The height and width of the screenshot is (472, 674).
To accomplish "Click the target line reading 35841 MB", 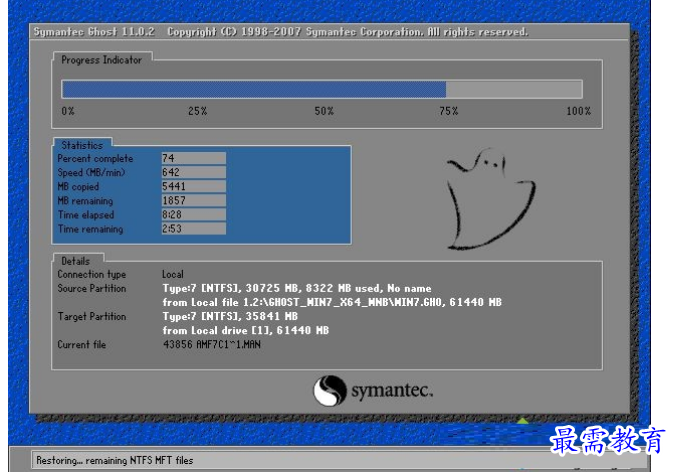I will click(x=230, y=316).
